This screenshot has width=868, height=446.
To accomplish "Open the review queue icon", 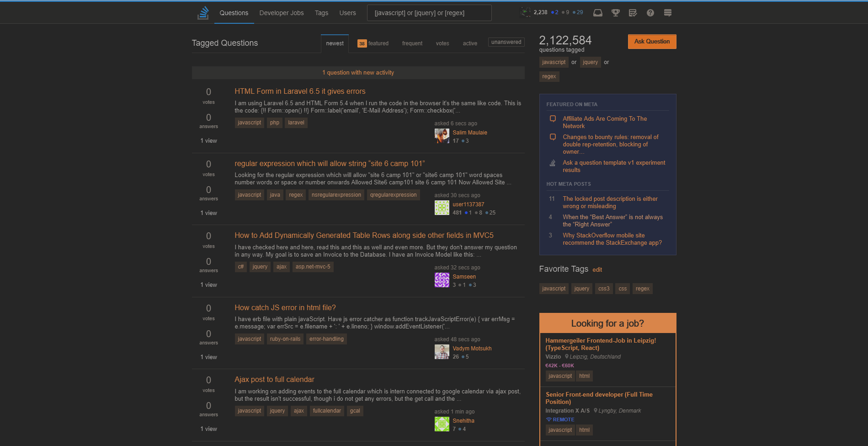I will point(633,13).
